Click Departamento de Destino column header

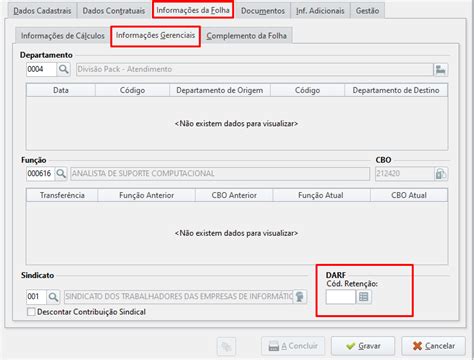pyautogui.click(x=396, y=90)
